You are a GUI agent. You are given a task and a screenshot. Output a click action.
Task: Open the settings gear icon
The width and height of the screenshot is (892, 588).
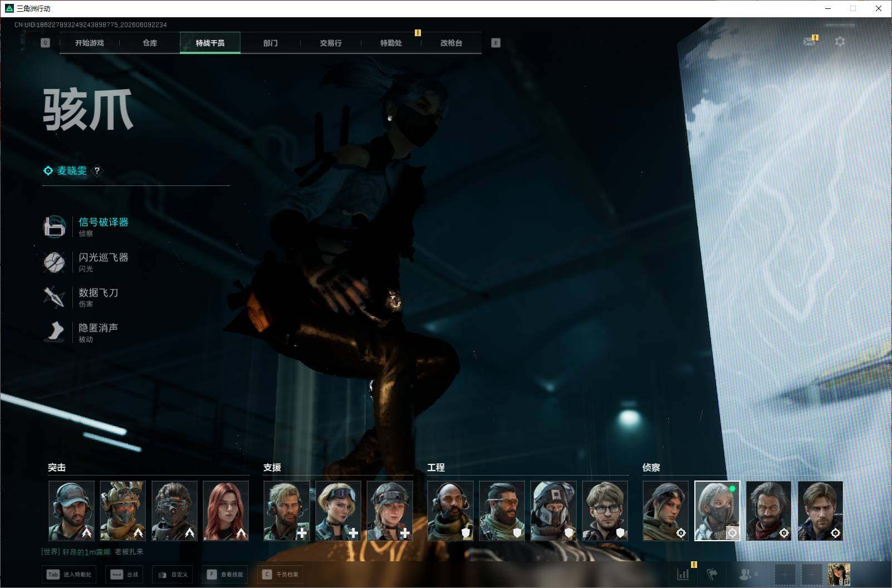coord(840,42)
